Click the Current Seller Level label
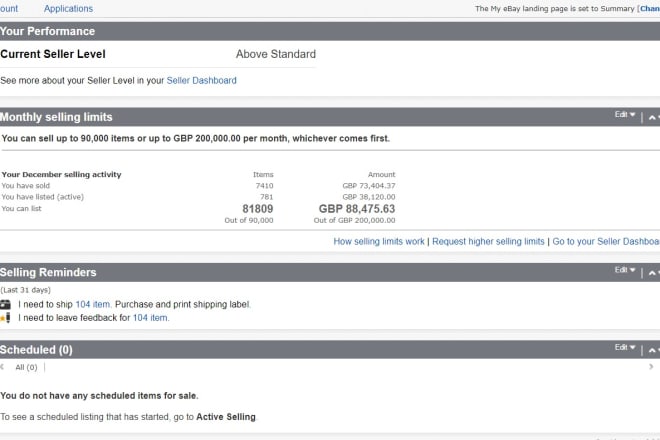The height and width of the screenshot is (440, 660). pyautogui.click(x=53, y=54)
